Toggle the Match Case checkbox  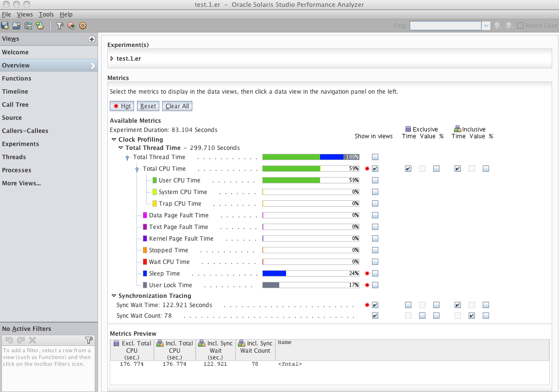click(x=520, y=26)
